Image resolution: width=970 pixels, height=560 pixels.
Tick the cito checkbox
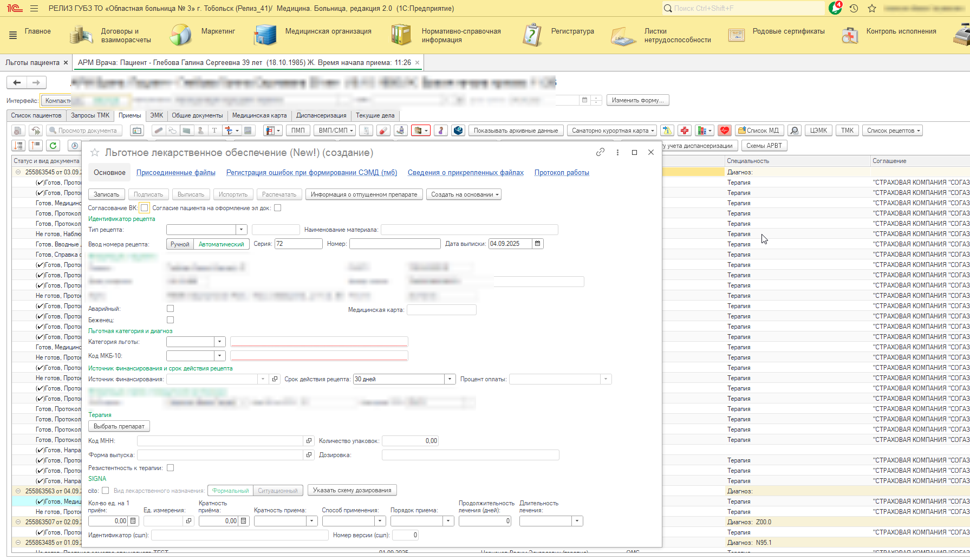click(x=105, y=491)
